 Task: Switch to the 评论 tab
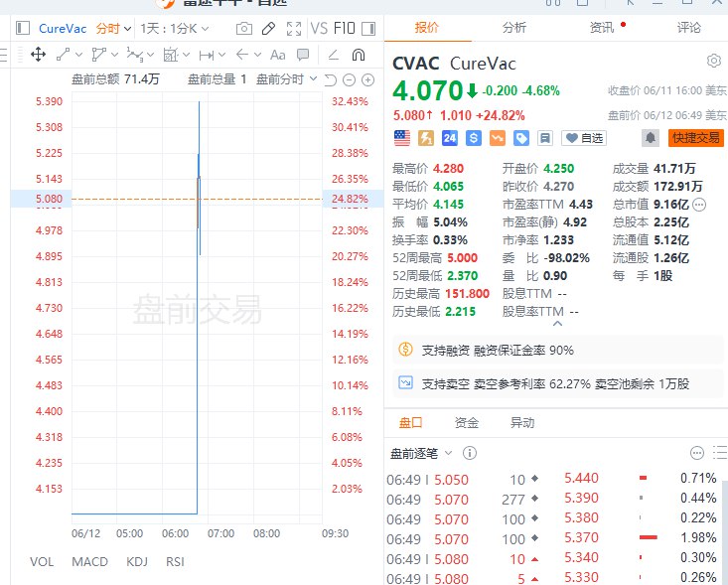click(x=689, y=28)
